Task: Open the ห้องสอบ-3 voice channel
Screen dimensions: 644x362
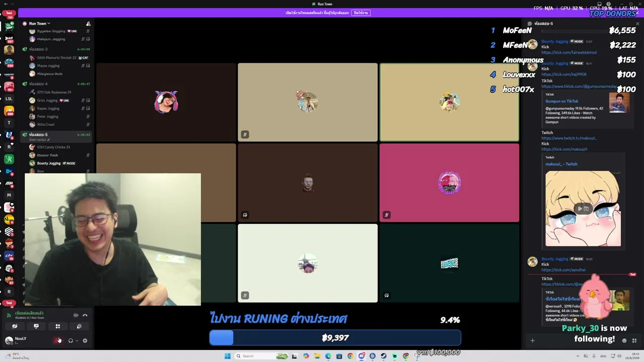Action: click(56, 49)
